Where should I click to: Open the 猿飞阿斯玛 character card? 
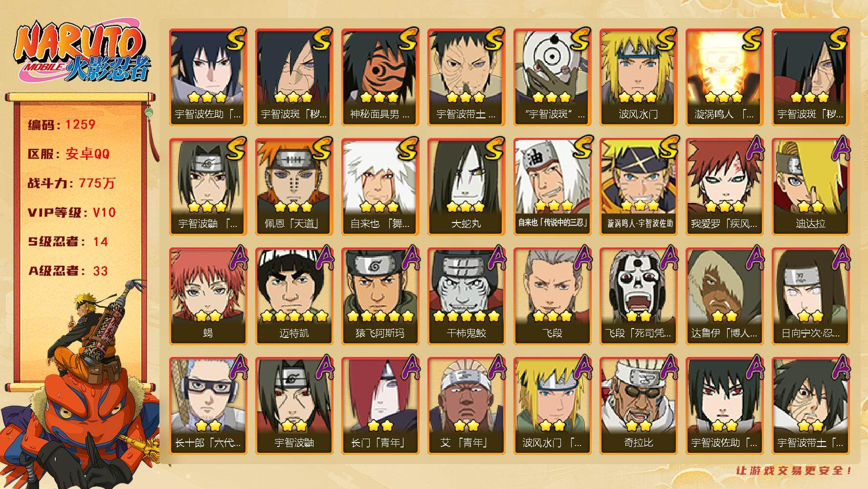click(380, 296)
